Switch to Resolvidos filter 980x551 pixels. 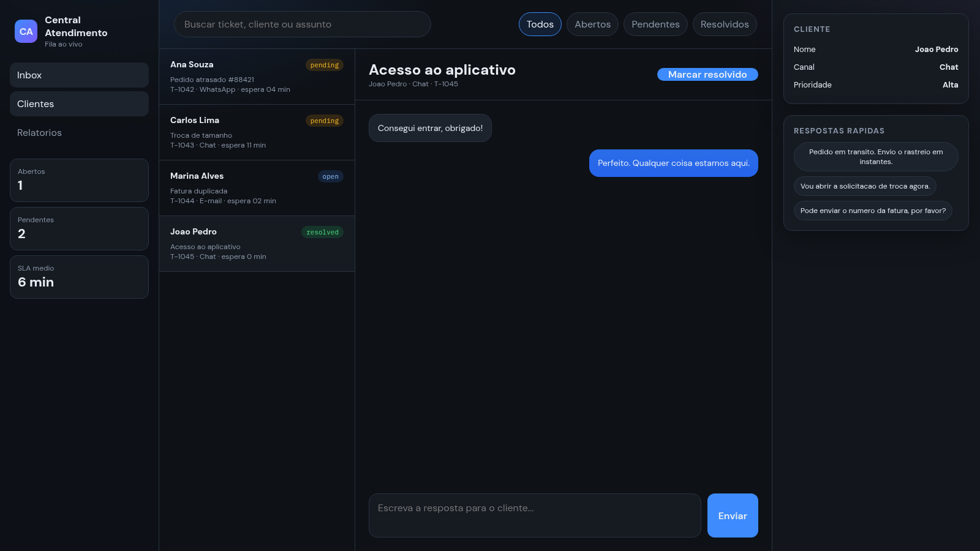(x=725, y=24)
